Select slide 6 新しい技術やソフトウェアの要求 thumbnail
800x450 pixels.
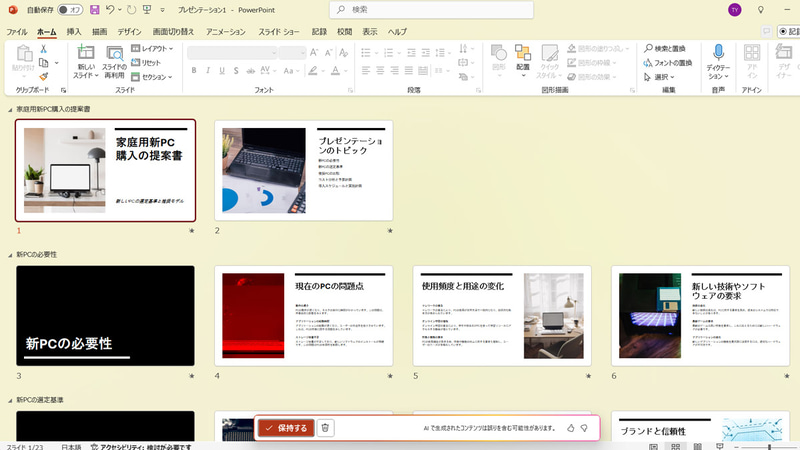[701, 316]
